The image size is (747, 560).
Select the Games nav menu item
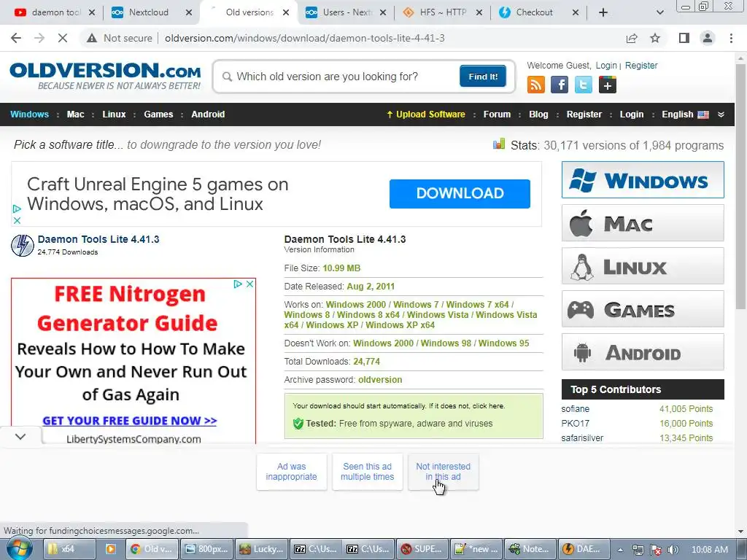[x=158, y=114]
